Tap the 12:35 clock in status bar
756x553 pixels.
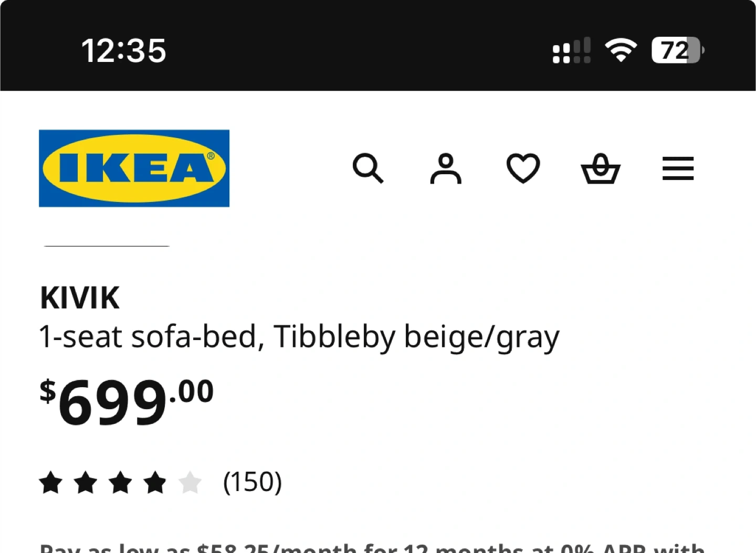[x=123, y=51]
